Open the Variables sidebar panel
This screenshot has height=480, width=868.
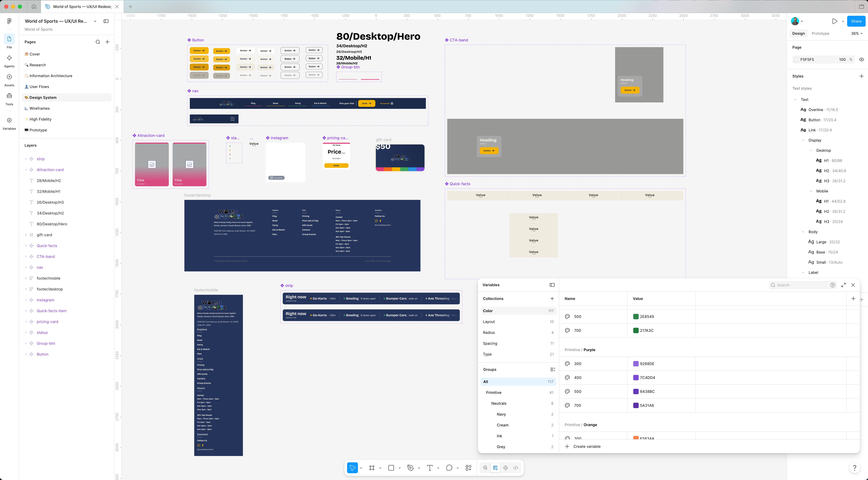pyautogui.click(x=9, y=124)
